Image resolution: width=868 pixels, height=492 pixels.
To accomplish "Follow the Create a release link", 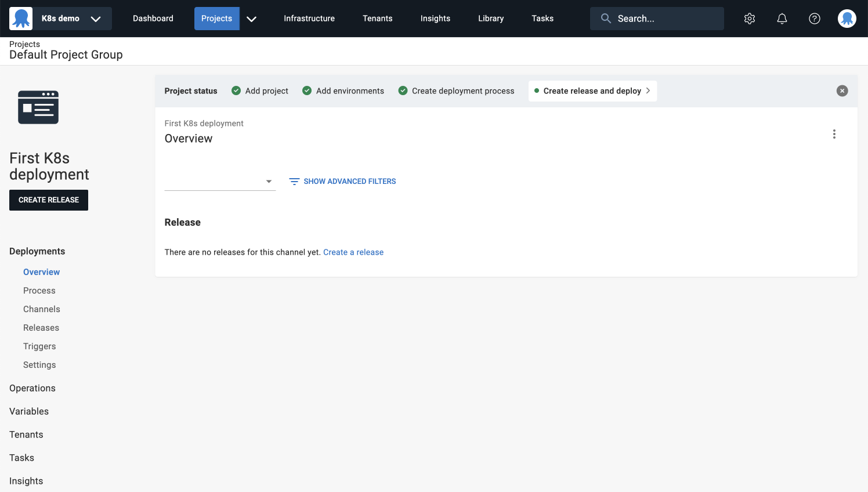I will [x=353, y=252].
